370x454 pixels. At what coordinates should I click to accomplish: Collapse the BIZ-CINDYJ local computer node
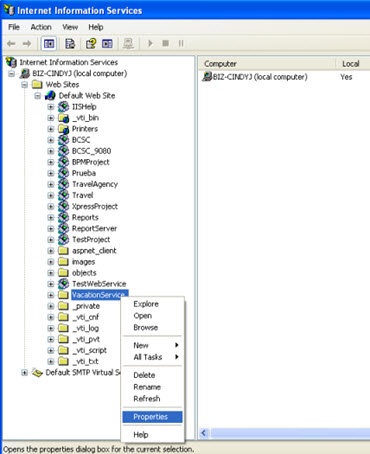pyautogui.click(x=12, y=73)
